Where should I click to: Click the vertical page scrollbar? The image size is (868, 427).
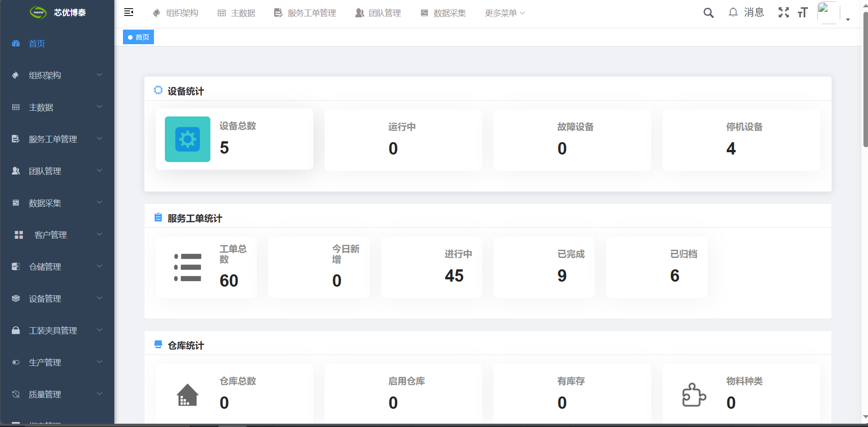[x=865, y=80]
